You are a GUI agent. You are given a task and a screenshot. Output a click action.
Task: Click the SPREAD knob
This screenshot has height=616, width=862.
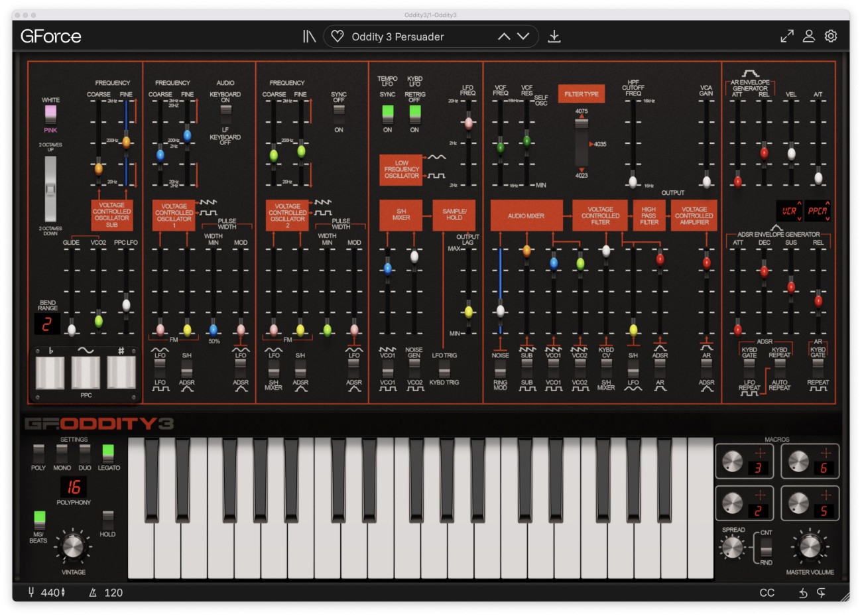pos(732,547)
